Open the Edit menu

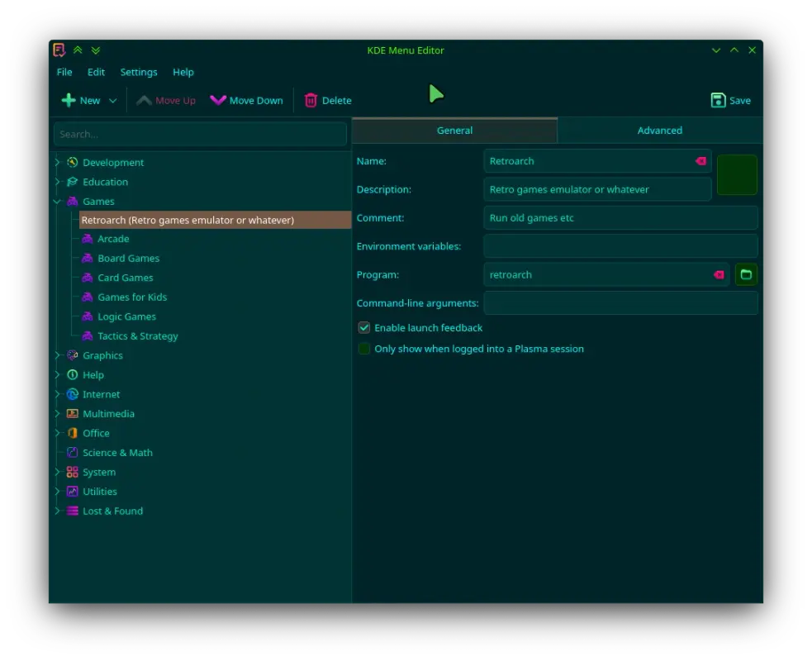(x=96, y=72)
